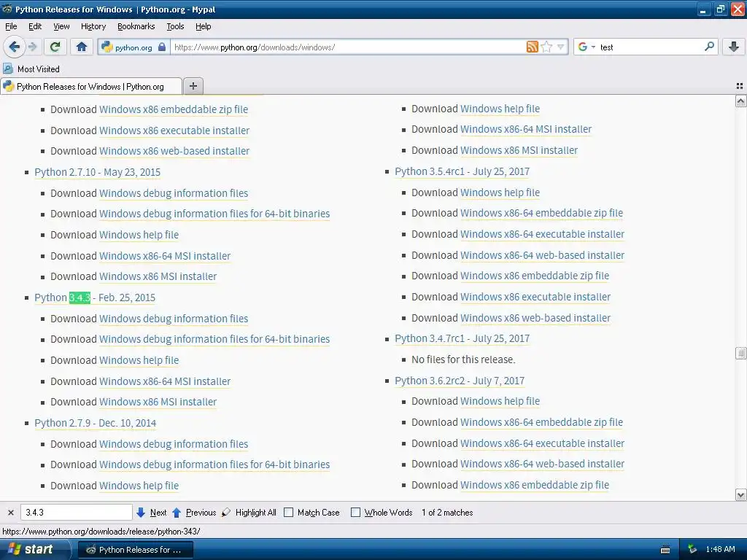This screenshot has height=560, width=747.
Task: Click the find bar text field
Action: (76, 513)
